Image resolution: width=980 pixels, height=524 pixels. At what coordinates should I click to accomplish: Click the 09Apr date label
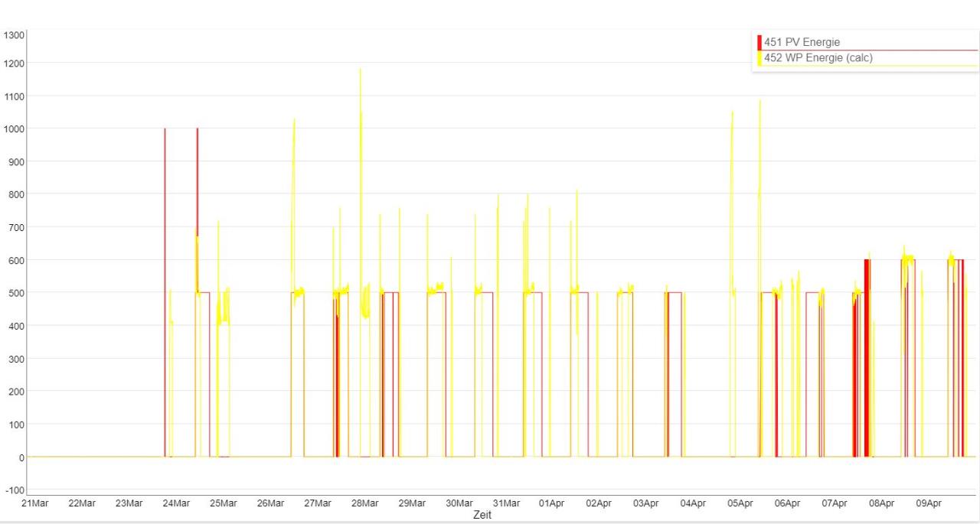(x=928, y=503)
